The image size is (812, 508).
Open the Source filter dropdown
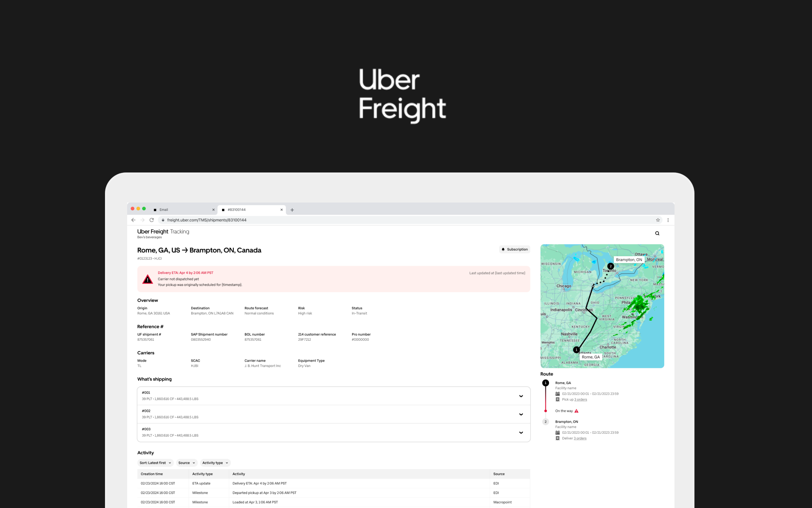pos(187,463)
